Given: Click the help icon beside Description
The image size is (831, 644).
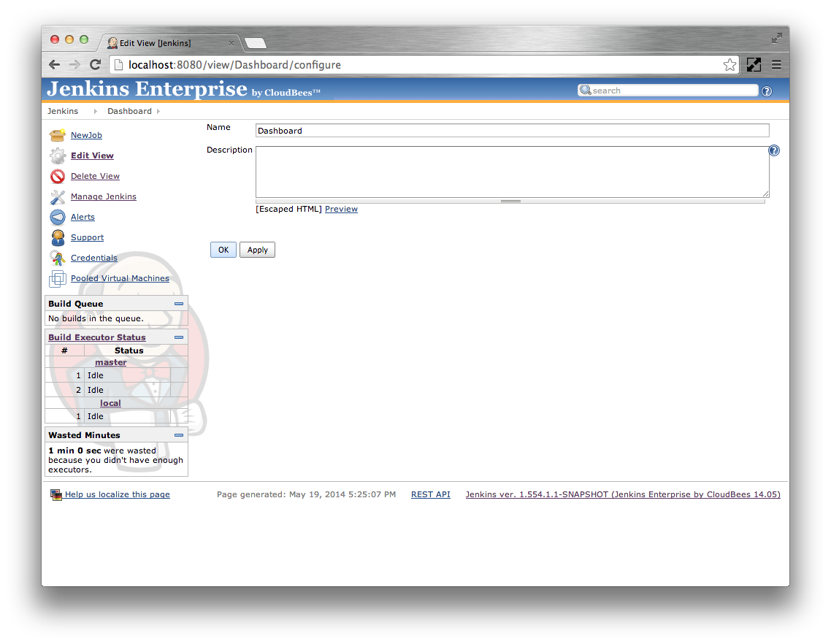Looking at the screenshot, I should point(774,150).
